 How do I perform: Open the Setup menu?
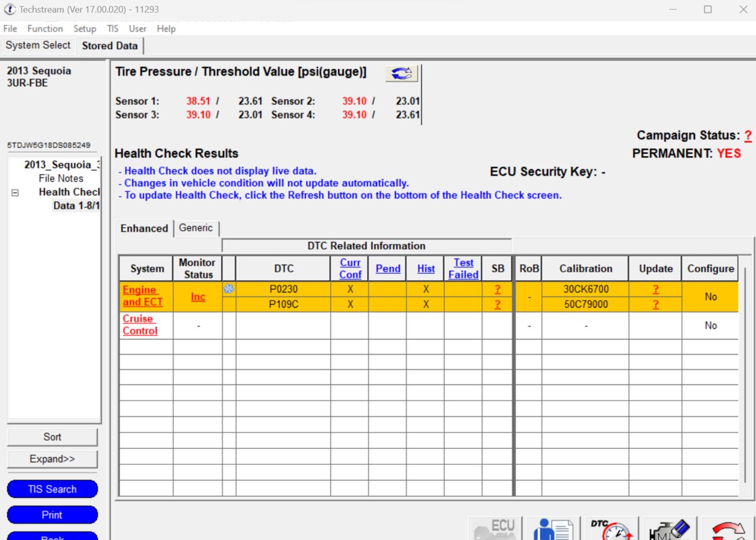(85, 28)
